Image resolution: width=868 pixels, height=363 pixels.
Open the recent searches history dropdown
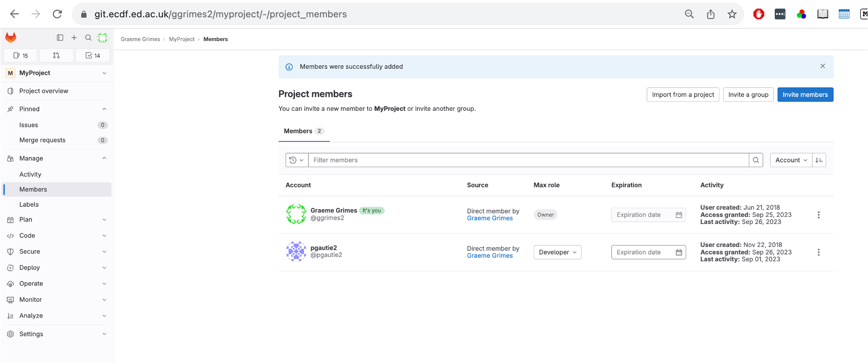pyautogui.click(x=297, y=160)
